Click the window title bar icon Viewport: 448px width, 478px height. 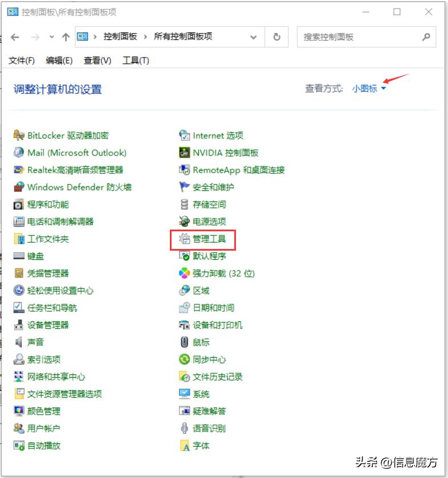coord(13,12)
